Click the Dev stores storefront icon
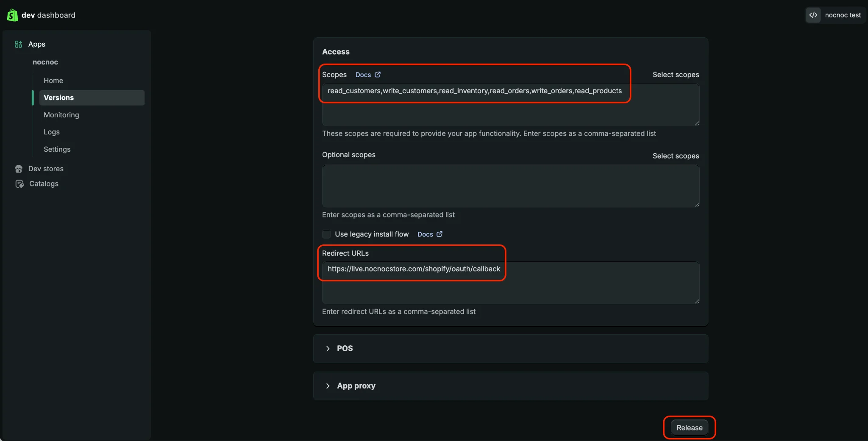 [x=19, y=169]
